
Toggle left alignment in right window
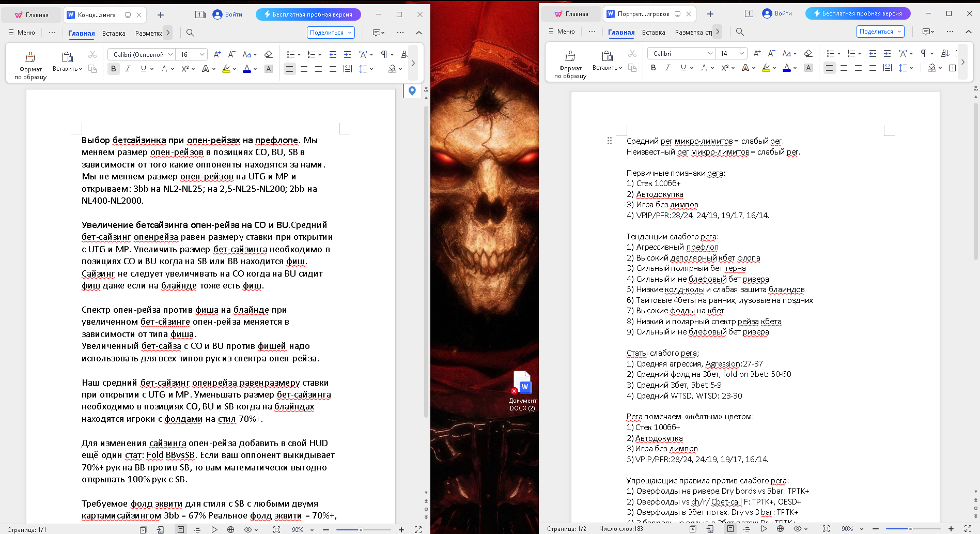click(829, 68)
